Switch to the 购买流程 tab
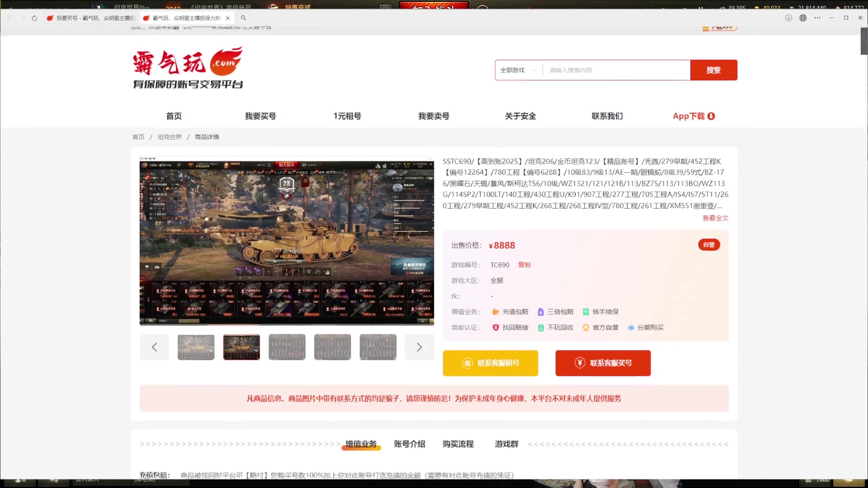 tap(458, 444)
